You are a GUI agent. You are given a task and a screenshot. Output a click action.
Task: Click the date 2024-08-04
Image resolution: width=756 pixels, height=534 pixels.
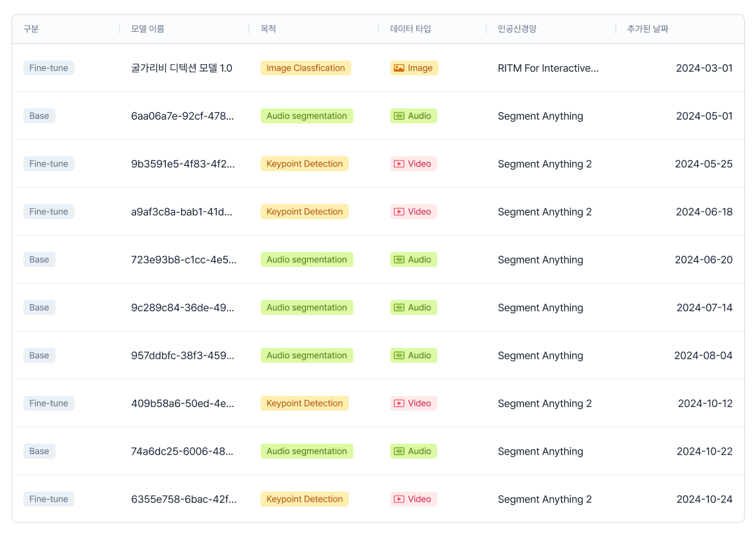703,356
